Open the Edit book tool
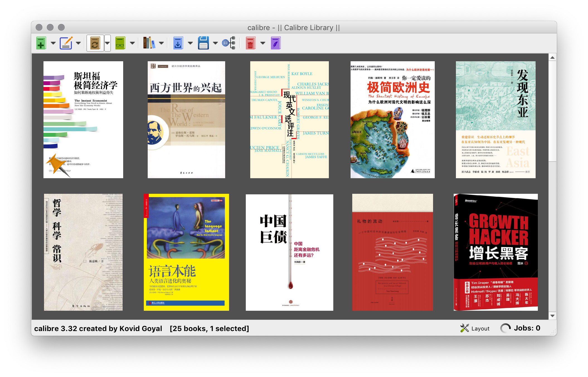The height and width of the screenshot is (377, 588). [275, 43]
